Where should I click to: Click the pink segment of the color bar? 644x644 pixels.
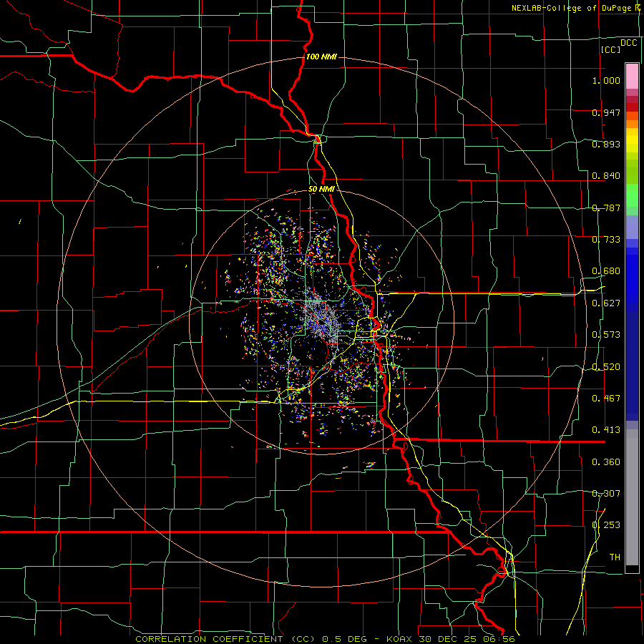(632, 76)
